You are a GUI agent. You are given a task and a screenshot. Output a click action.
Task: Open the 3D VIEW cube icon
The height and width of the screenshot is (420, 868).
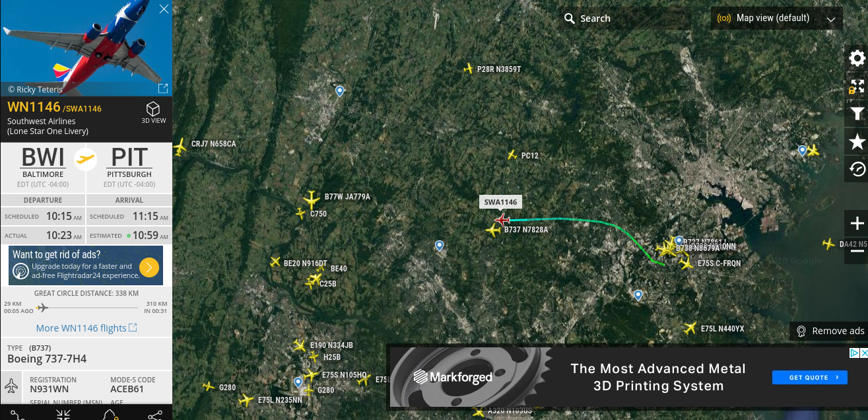click(153, 111)
